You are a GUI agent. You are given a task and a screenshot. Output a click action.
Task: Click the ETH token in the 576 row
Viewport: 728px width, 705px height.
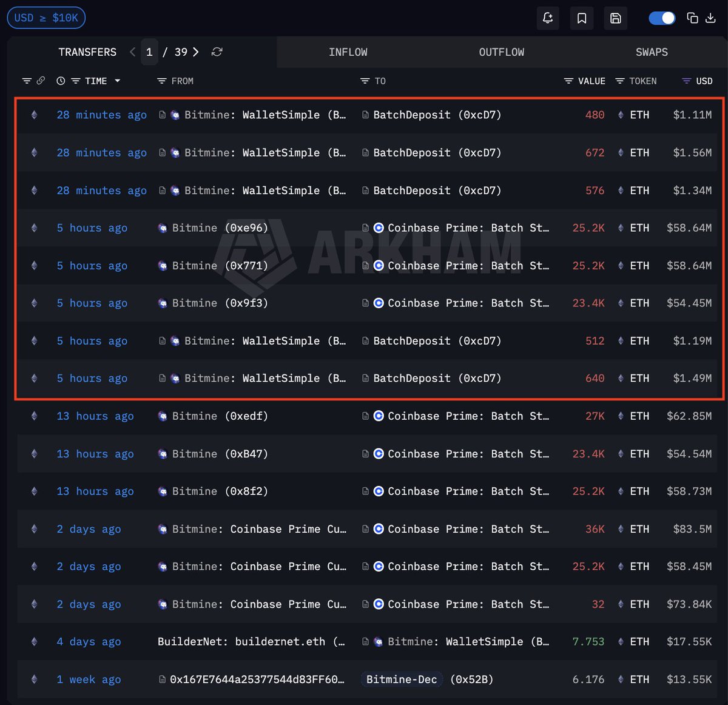click(x=639, y=190)
